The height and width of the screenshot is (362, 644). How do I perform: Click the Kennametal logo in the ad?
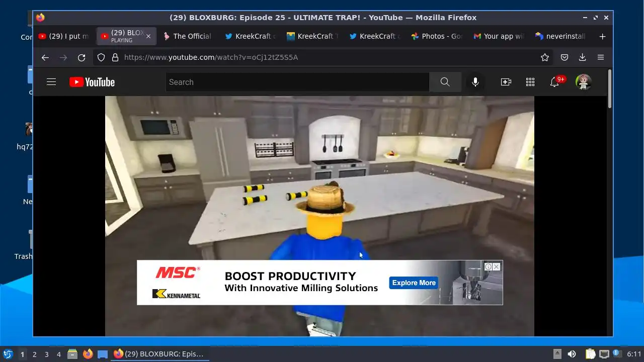click(x=176, y=294)
